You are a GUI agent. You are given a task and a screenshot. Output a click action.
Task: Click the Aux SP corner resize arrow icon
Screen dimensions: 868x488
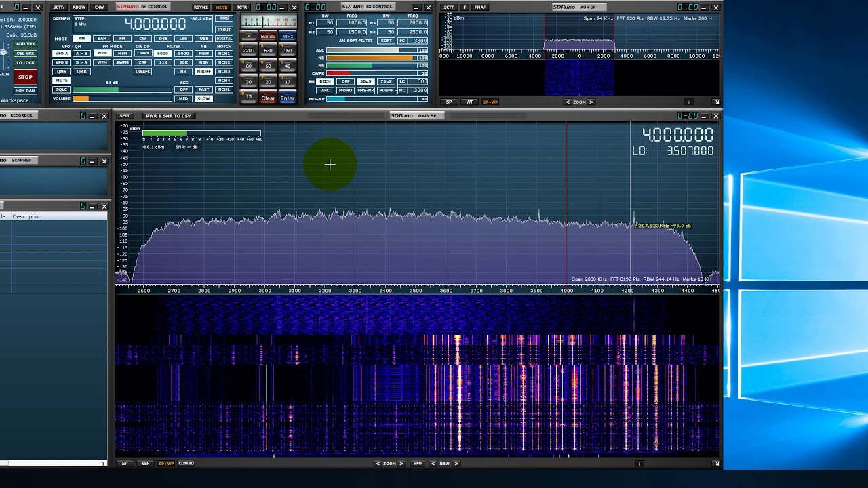tap(716, 102)
